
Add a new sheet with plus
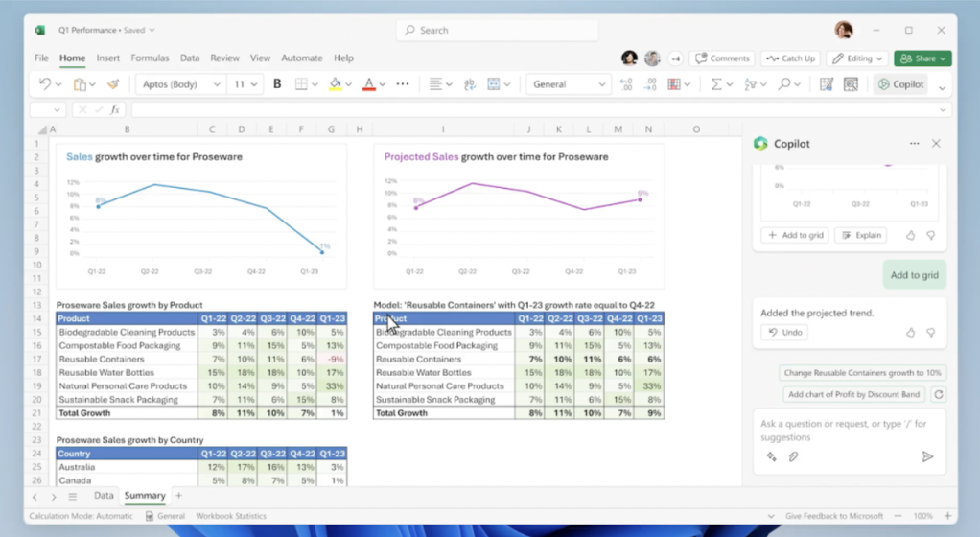click(178, 495)
